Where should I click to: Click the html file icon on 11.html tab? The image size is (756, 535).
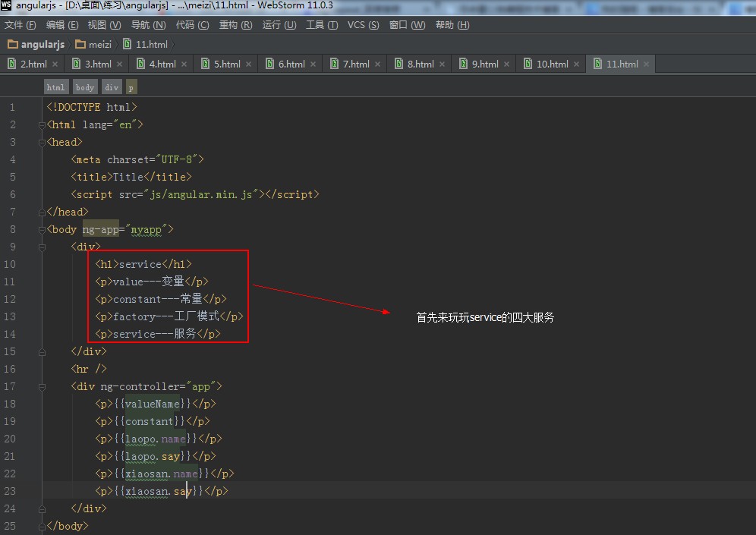[598, 64]
